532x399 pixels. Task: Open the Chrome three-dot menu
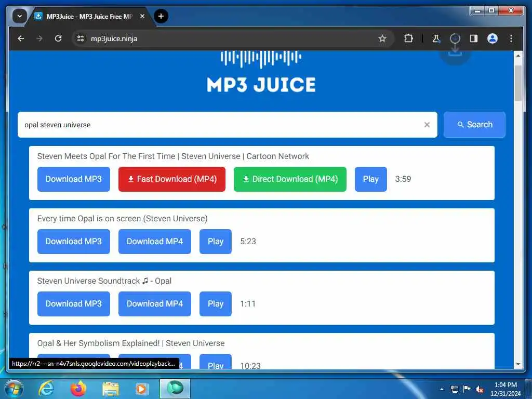[x=511, y=38]
